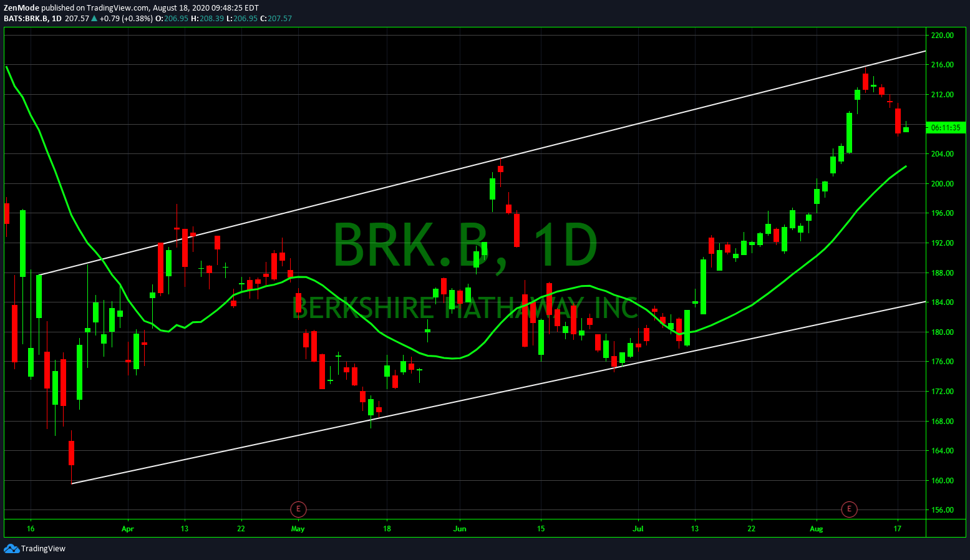Viewport: 970px width, 560px height.
Task: Click the Jun label on time axis
Action: point(460,529)
